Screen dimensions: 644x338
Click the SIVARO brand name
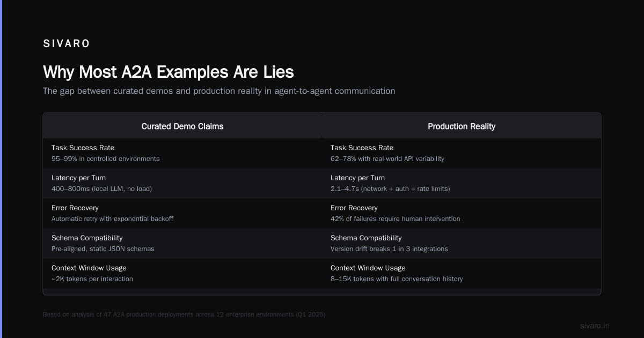pos(67,44)
